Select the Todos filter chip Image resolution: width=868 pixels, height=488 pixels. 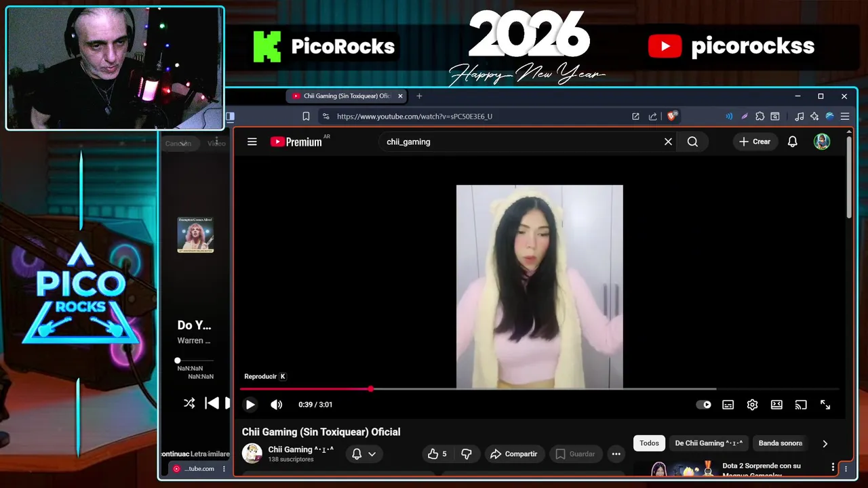(649, 443)
